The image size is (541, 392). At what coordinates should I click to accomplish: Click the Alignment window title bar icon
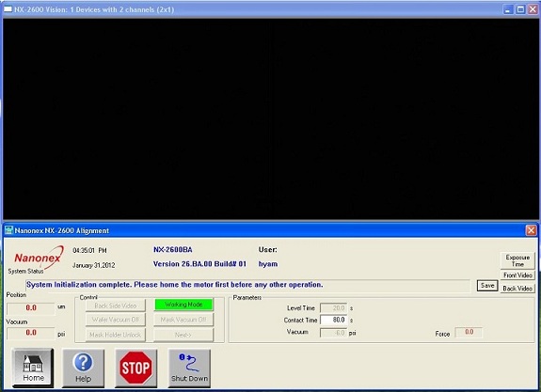(8, 230)
